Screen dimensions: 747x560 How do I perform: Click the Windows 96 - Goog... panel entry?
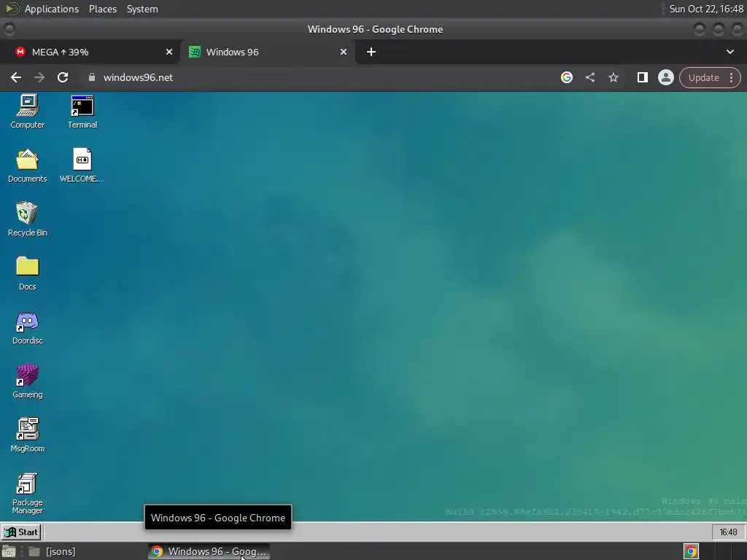tap(209, 551)
